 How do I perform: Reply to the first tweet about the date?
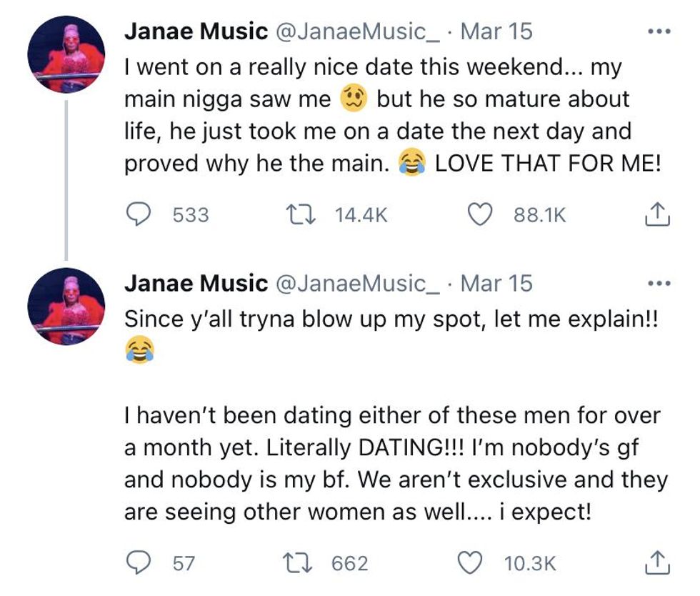(139, 214)
